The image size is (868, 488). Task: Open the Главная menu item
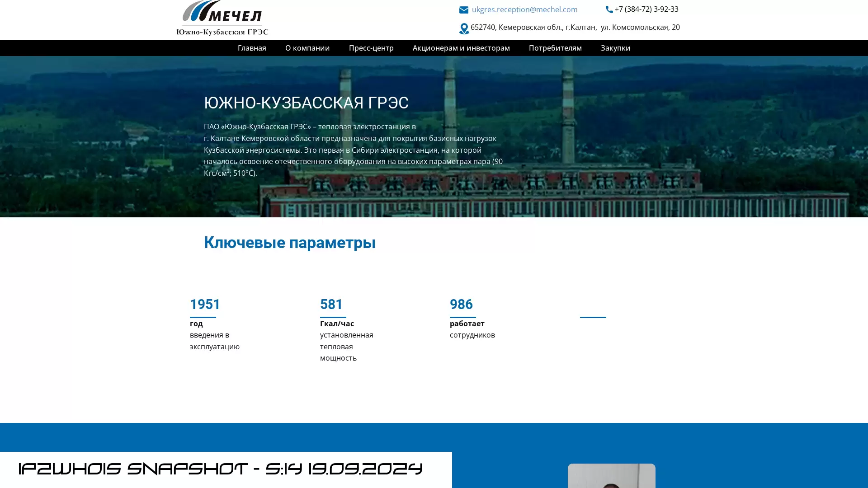click(252, 48)
